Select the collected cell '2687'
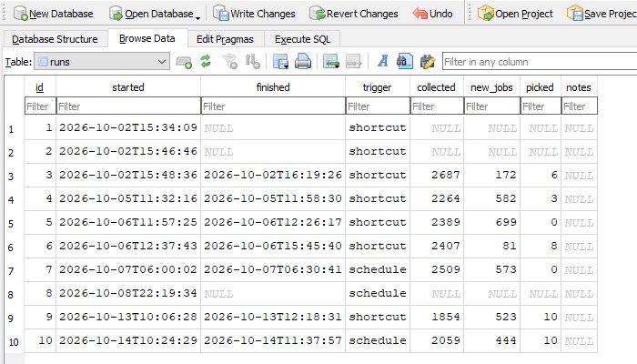Viewport: 637px width, 364px height. tap(437, 175)
